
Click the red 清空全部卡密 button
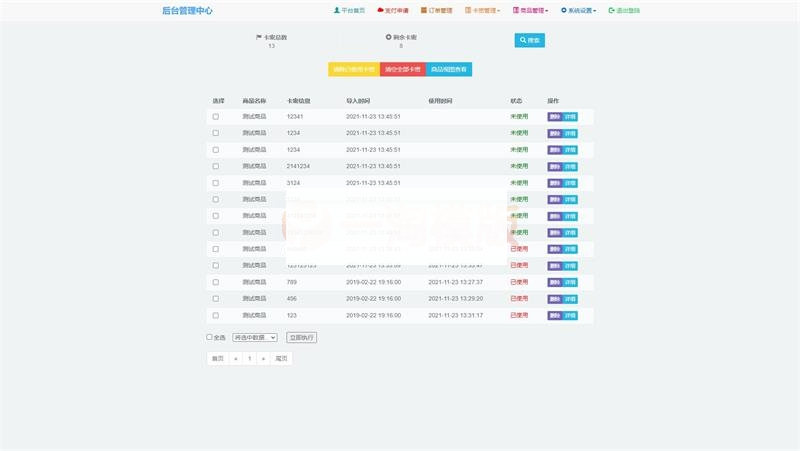pyautogui.click(x=403, y=69)
